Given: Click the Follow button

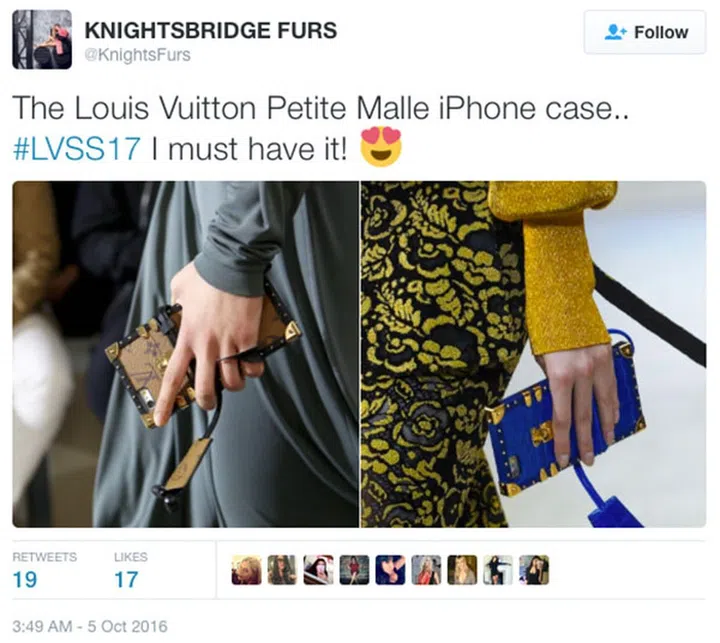Looking at the screenshot, I should point(645,33).
